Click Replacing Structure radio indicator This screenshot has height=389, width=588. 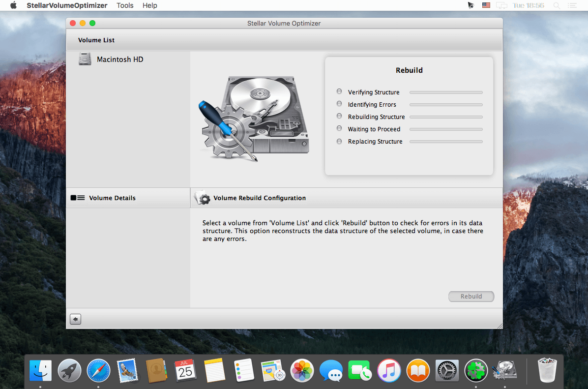[339, 142]
